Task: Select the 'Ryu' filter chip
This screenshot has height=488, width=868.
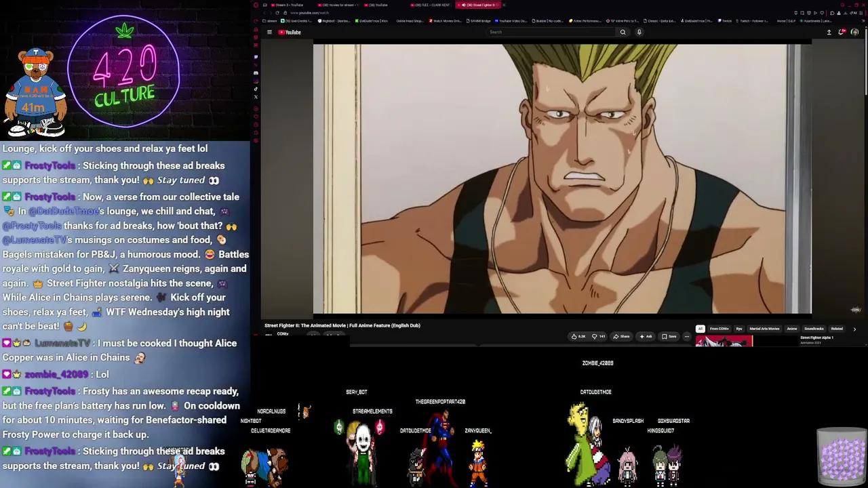Action: point(739,329)
